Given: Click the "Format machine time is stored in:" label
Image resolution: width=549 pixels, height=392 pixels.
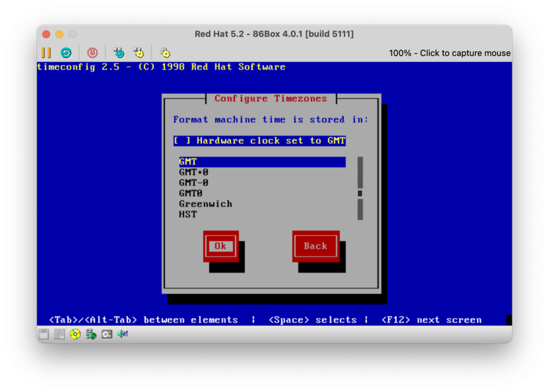Looking at the screenshot, I should point(271,119).
